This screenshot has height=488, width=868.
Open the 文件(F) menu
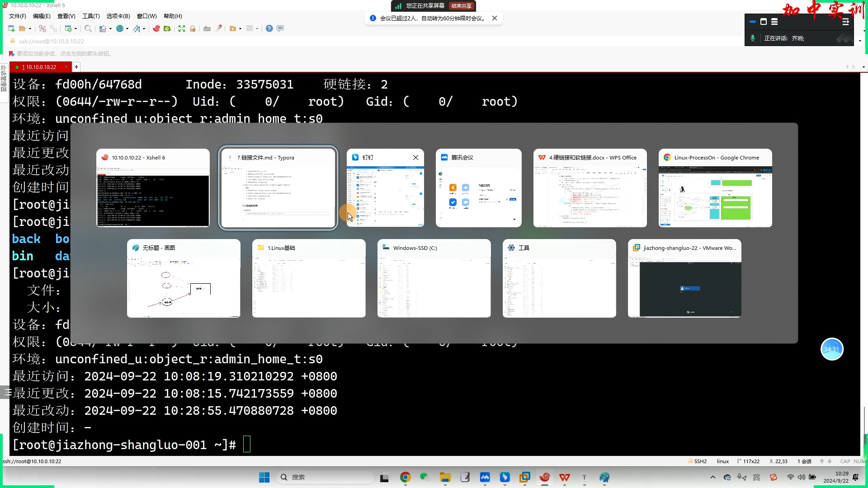pyautogui.click(x=18, y=16)
